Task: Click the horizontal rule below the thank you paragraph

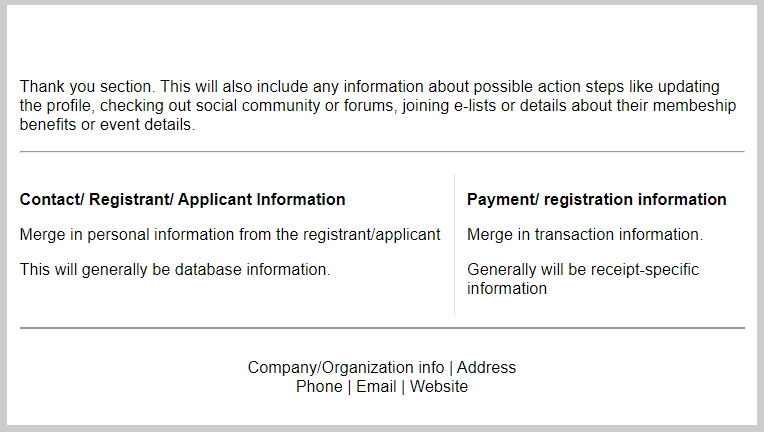Action: pyautogui.click(x=382, y=152)
